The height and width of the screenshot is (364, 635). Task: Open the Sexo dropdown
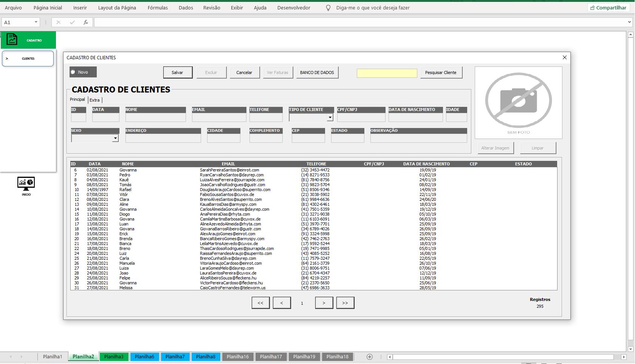[x=115, y=139]
